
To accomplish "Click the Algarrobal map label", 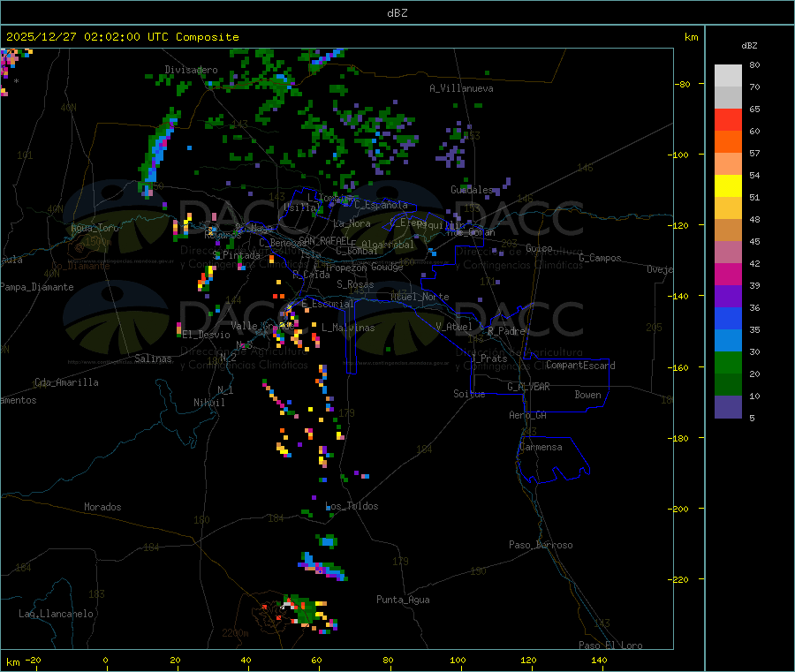I will click(x=388, y=245).
